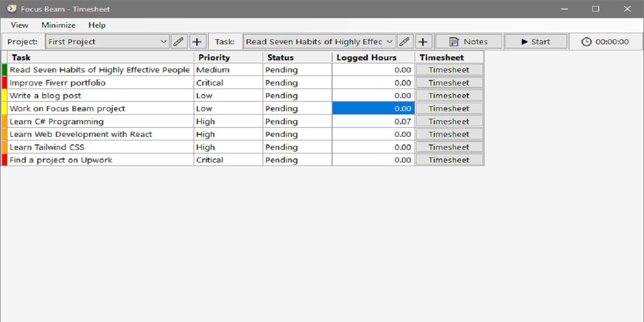Click yellow priority marker of Write a blog post

click(x=5, y=96)
